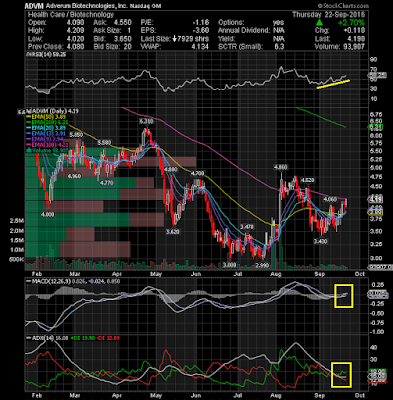Click the Health Care / Biotechnology sector label
Viewport: 393px width, 400px height.
coord(71,14)
